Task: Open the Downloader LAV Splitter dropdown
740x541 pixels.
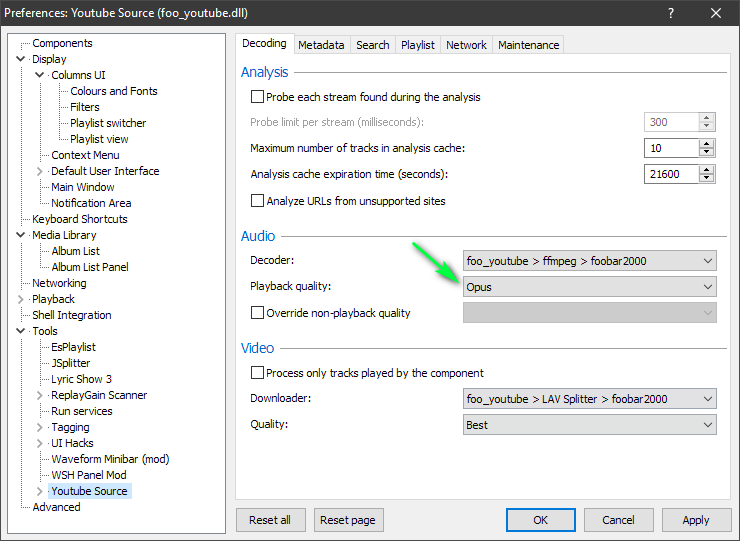Action: click(x=590, y=399)
